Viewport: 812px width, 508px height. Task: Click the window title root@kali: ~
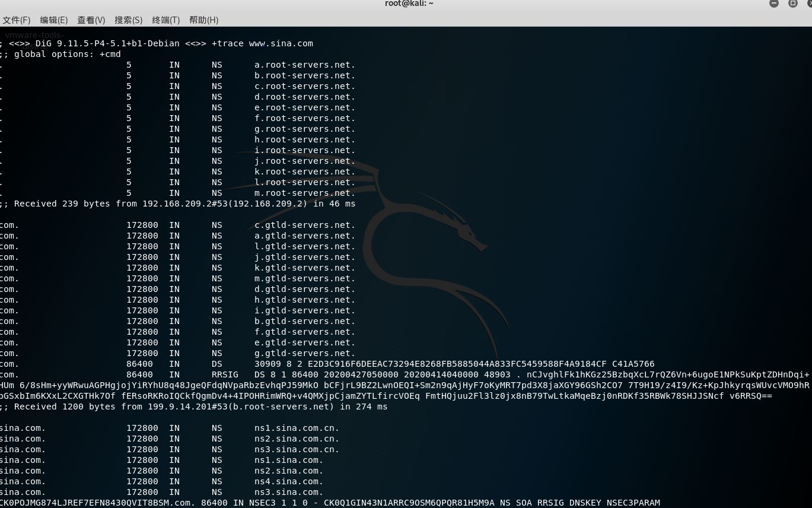coord(409,4)
